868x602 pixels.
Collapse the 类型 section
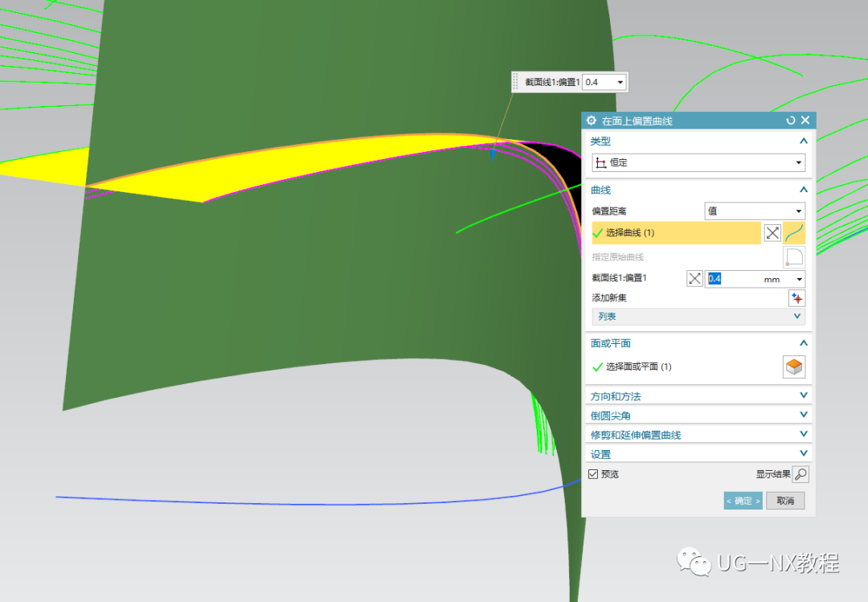803,141
